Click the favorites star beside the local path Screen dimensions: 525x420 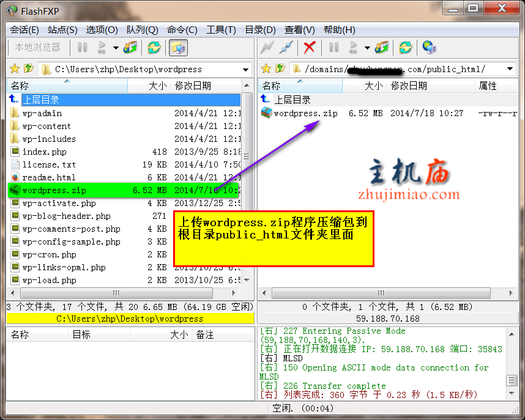[15, 69]
